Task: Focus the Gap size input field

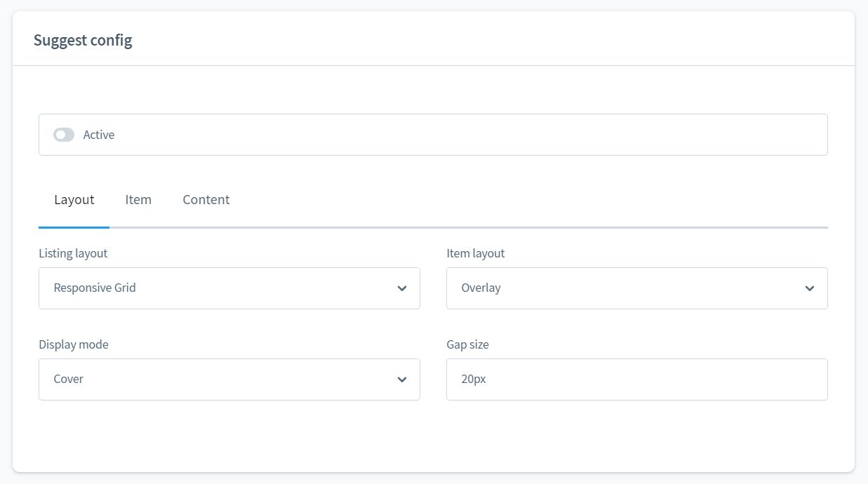Action: (x=636, y=379)
